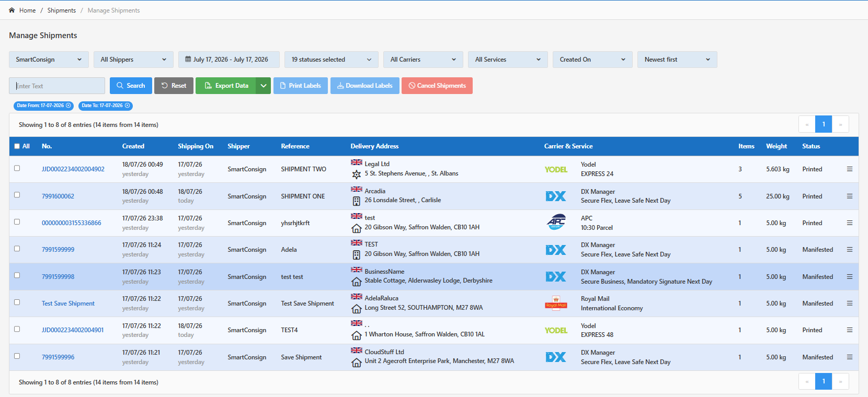Screen dimensions: 868x397
Task: Sort by the Weight column header
Action: pos(776,146)
